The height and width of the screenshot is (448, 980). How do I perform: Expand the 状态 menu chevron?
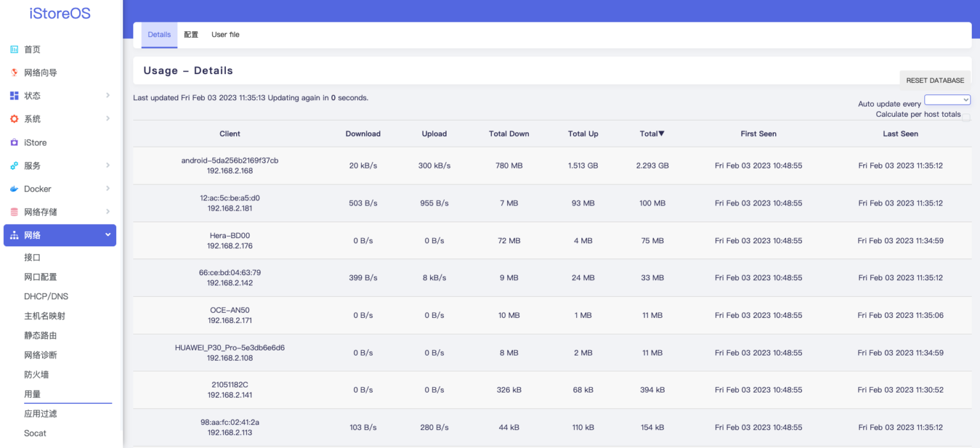(x=108, y=96)
